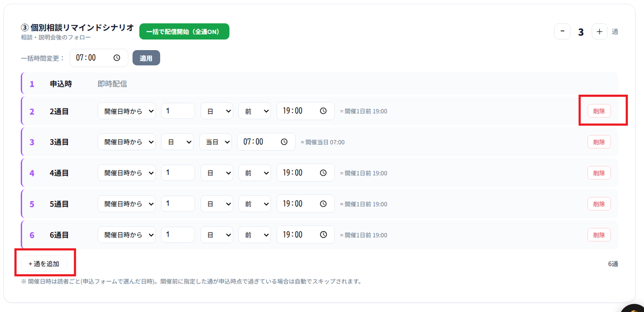Screen dimensions: 644x312
Task: Open the 日 unit dropdown in 4通目 row
Action: [217, 173]
